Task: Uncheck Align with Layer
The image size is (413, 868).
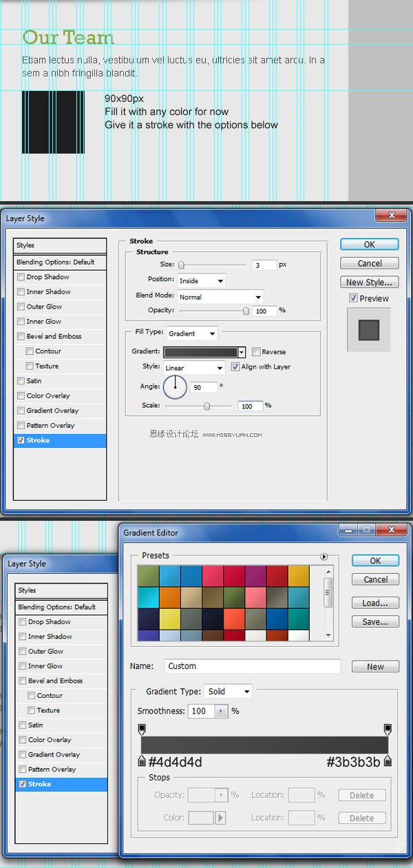Action: click(235, 366)
